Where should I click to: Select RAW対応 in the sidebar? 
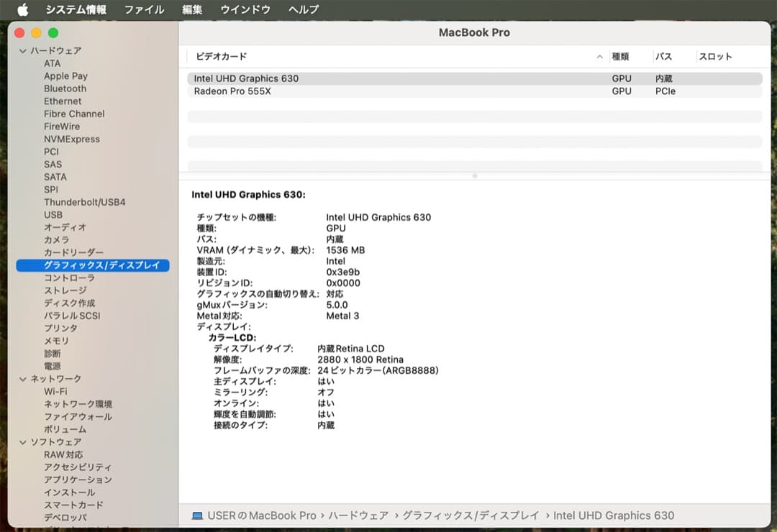tap(63, 455)
